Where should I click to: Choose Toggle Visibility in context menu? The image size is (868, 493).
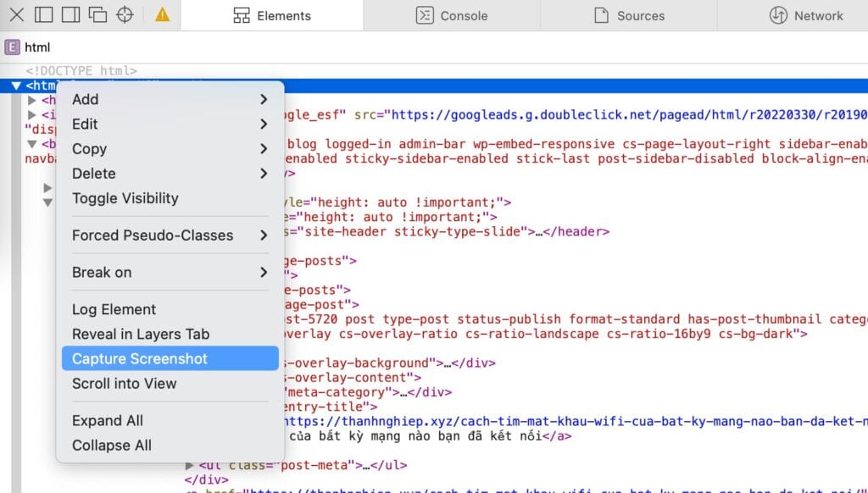tap(170, 198)
